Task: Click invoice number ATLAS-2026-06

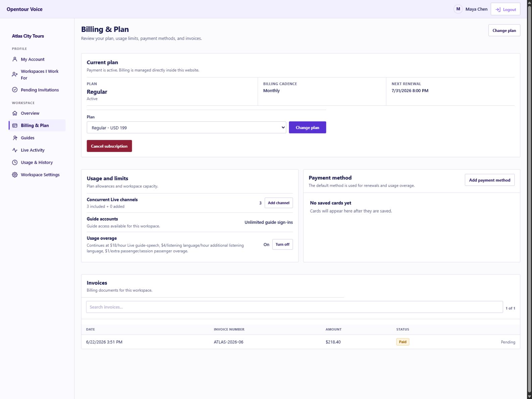Action: point(229,342)
